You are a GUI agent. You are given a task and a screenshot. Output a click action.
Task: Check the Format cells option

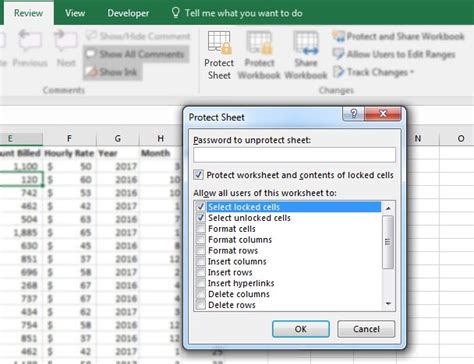pyautogui.click(x=201, y=229)
